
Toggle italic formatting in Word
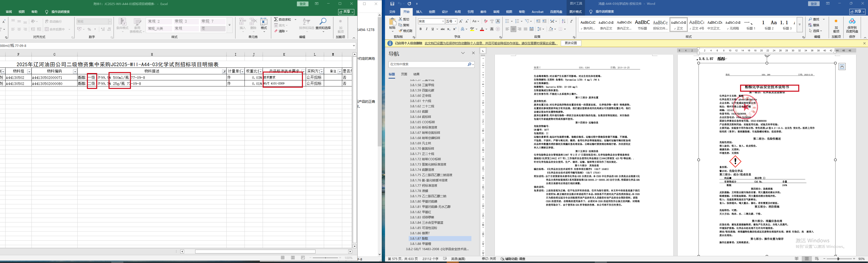[x=427, y=29]
